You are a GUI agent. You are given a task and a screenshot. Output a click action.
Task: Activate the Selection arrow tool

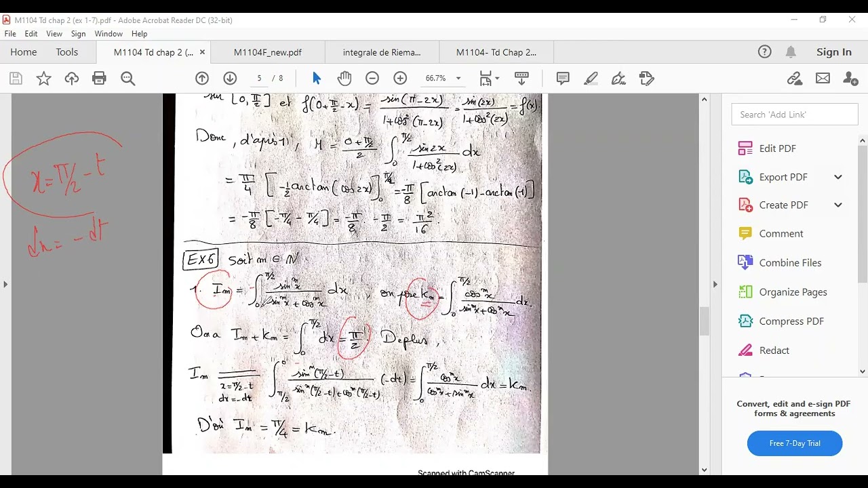click(x=317, y=79)
